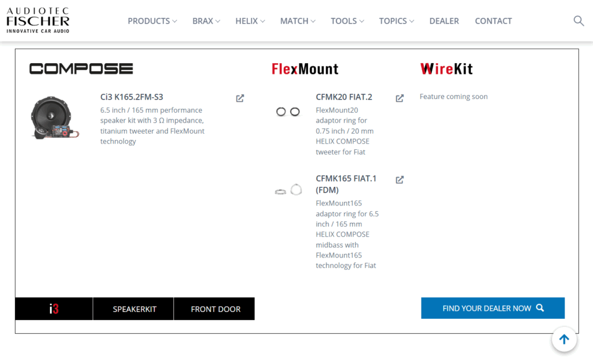The width and height of the screenshot is (593, 364).
Task: Open the TOOLS navigation menu
Action: tap(347, 21)
